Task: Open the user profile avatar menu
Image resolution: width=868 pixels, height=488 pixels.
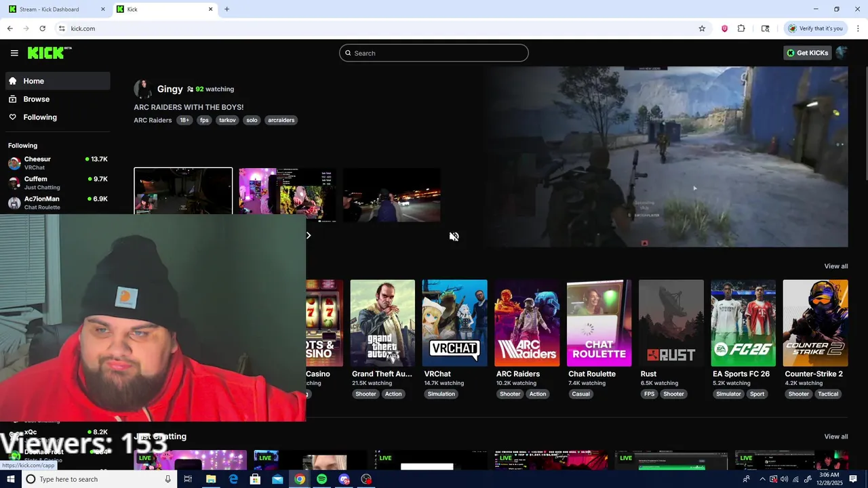Action: tap(842, 53)
